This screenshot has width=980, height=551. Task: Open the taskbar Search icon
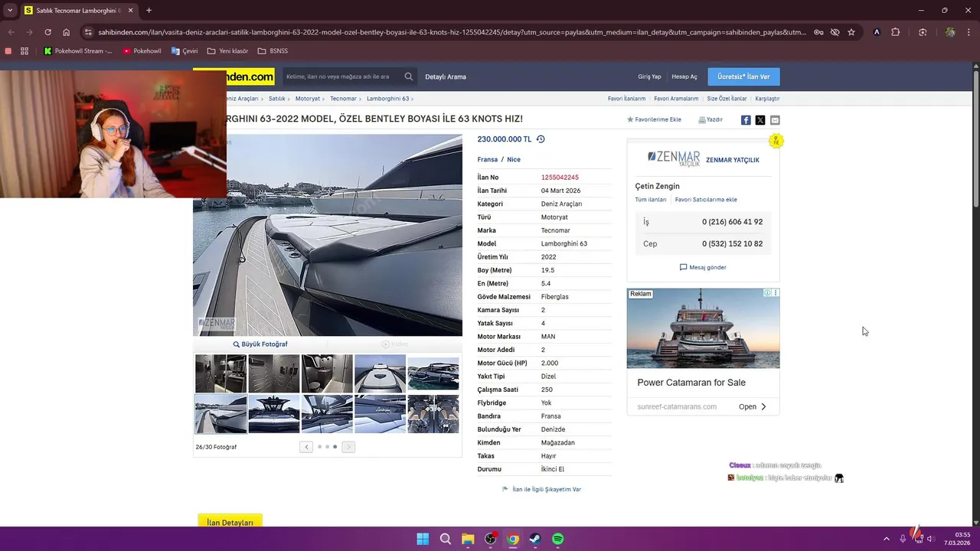click(445, 539)
